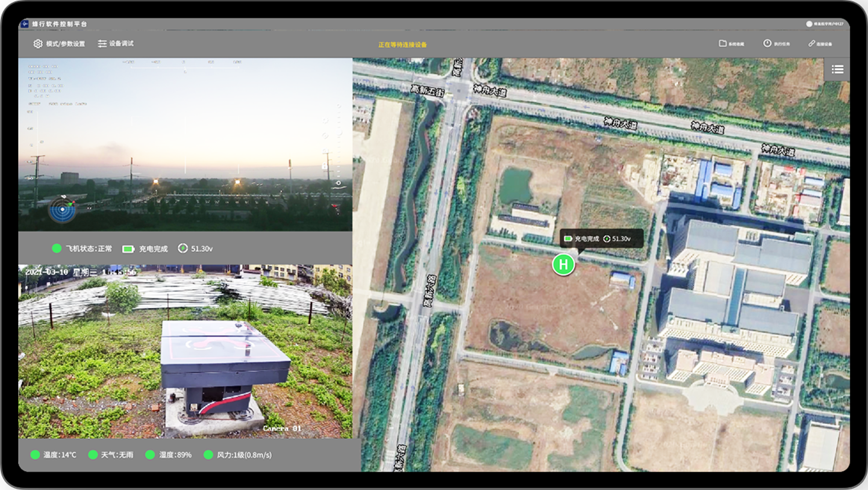Click the Camera 01 dock video feed
This screenshot has height=490, width=868.
[185, 352]
